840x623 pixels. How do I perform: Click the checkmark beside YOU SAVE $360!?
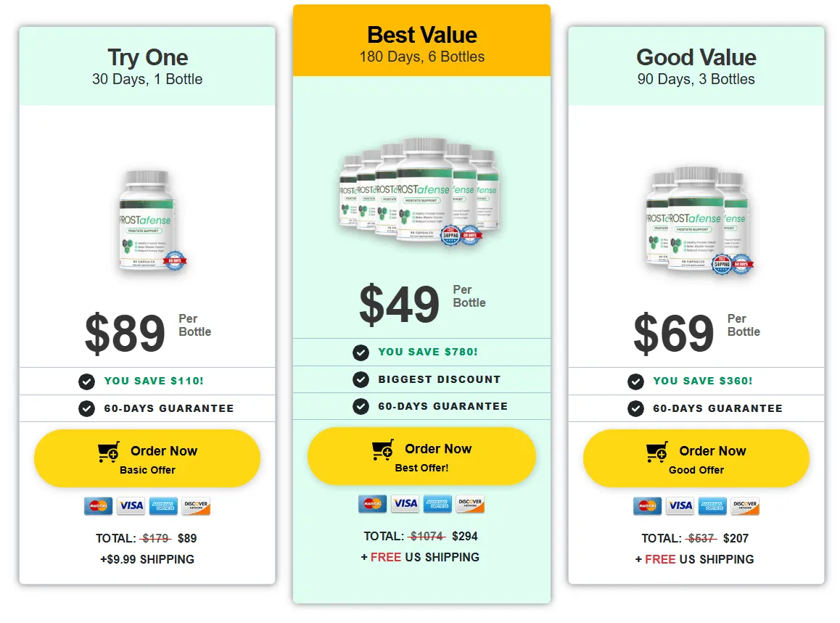tap(636, 381)
